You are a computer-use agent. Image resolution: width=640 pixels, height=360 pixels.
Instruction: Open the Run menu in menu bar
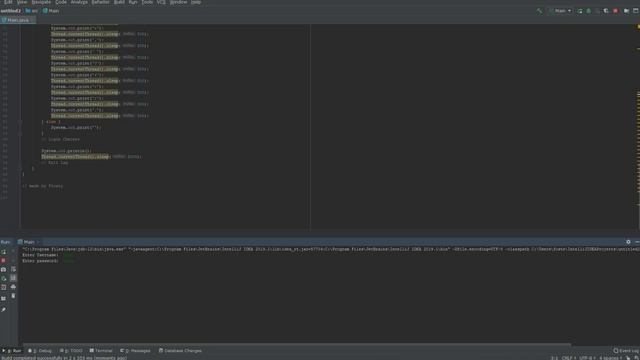tap(133, 2)
